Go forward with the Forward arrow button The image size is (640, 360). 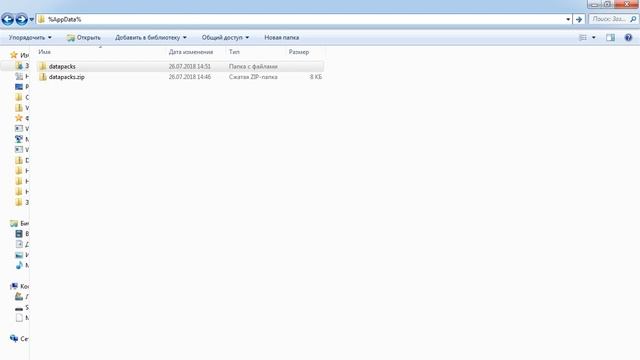pos(22,19)
